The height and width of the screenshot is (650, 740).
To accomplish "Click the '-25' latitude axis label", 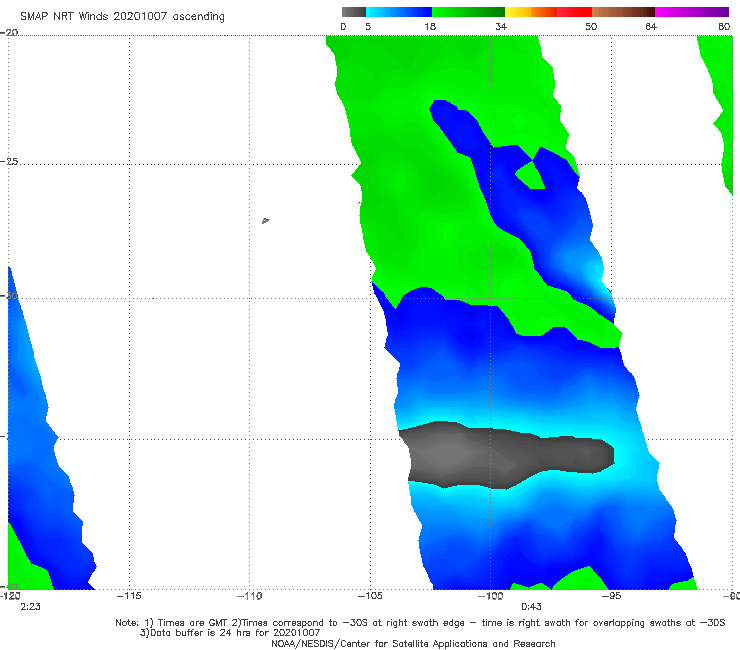I will pos(9,161).
